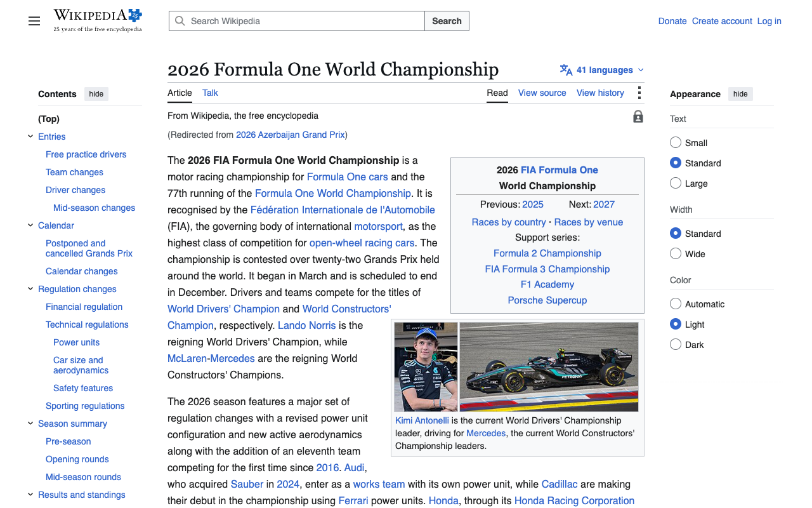This screenshot has height=508, width=812.
Task: Click the page protection padlock icon
Action: [x=638, y=116]
